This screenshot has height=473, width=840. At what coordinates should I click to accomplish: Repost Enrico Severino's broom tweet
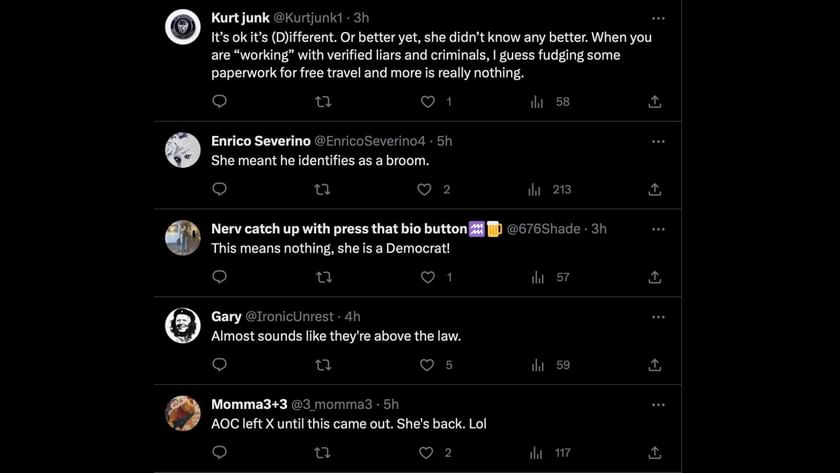click(x=323, y=189)
